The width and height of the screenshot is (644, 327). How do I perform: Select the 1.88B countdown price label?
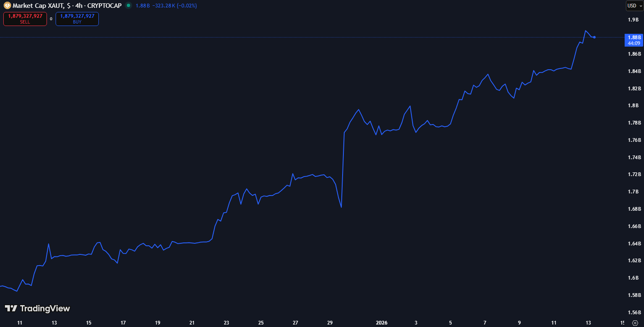(634, 40)
